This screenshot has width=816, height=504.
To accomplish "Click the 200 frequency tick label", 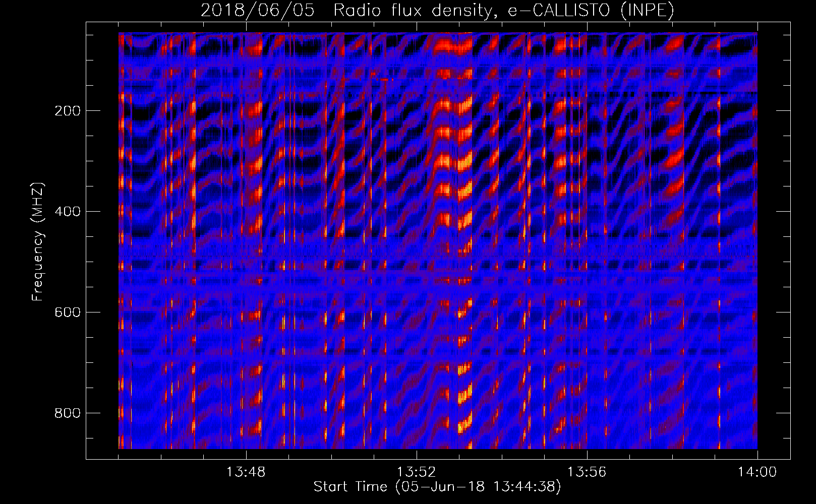I will coord(68,111).
